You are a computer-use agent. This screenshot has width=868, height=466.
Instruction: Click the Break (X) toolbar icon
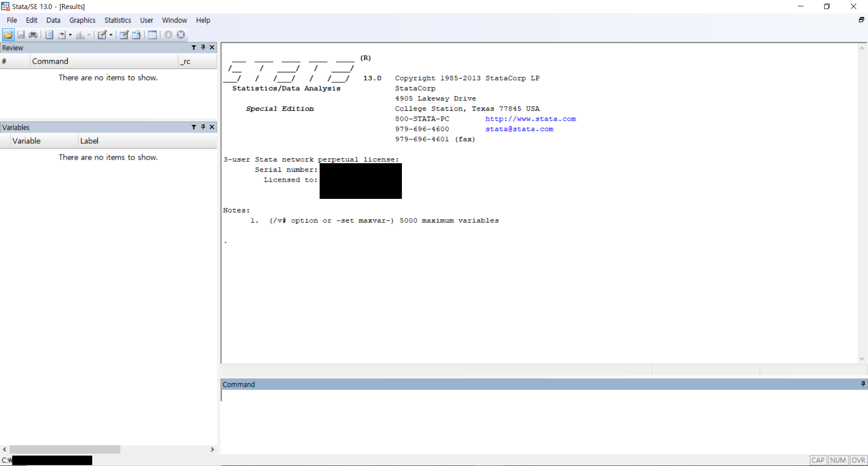point(181,35)
